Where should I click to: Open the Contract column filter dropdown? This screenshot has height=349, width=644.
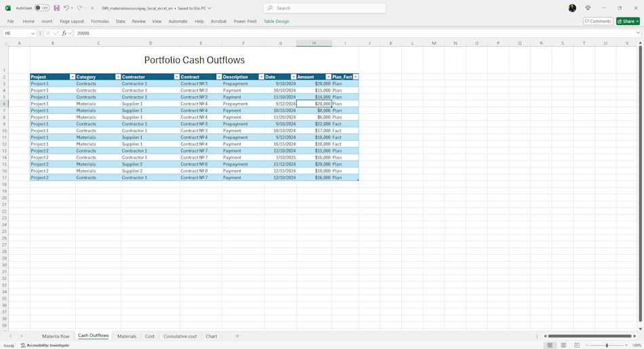(219, 77)
